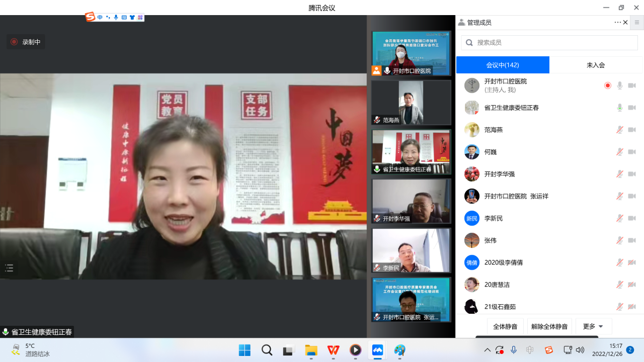Unmute 范海燕's muted microphone

point(619,129)
